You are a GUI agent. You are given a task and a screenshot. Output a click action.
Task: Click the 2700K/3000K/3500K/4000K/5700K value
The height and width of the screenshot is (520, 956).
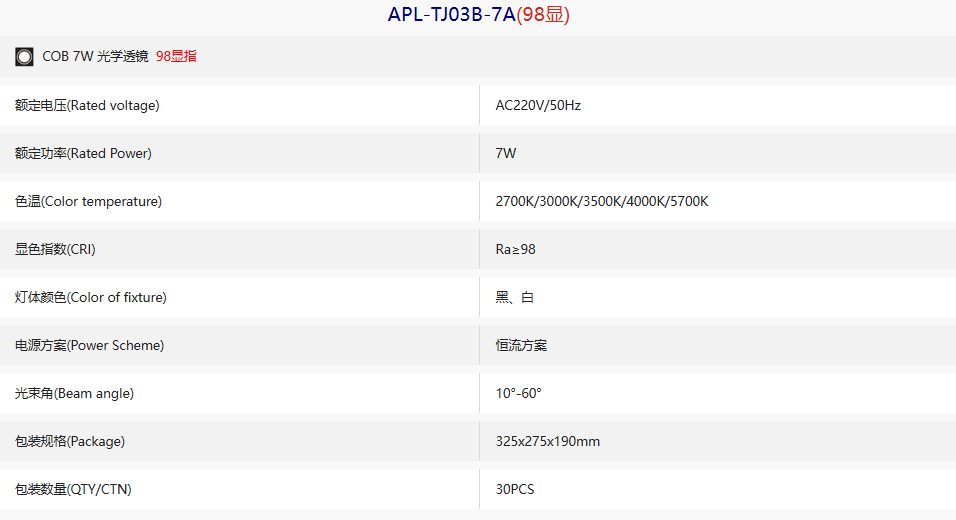pyautogui.click(x=602, y=201)
